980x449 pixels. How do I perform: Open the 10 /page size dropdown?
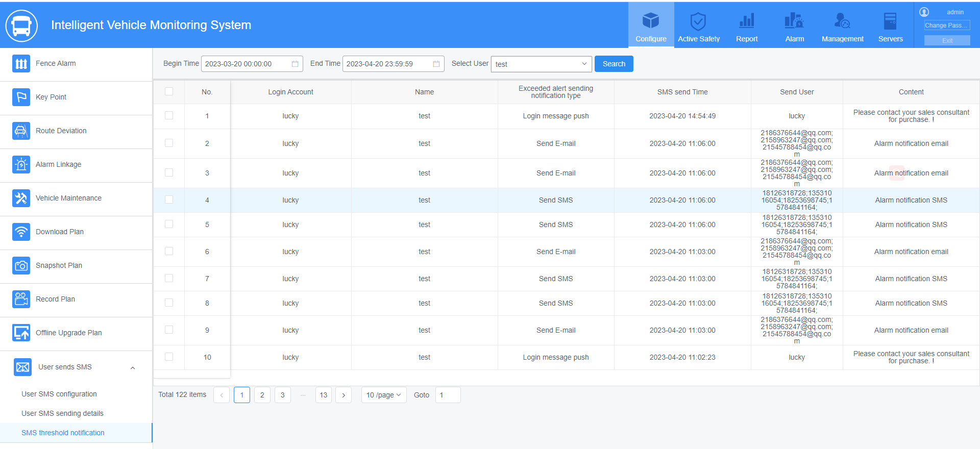384,395
